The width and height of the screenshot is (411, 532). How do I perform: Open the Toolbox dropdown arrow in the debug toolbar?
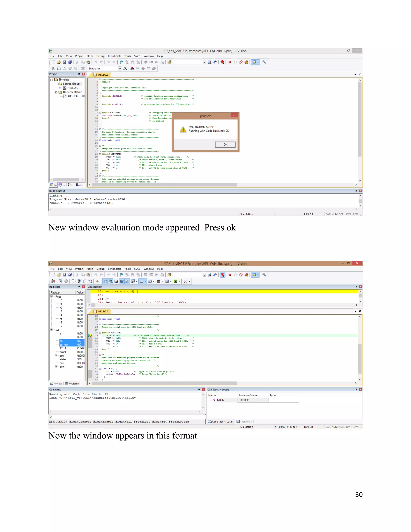pyautogui.click(x=189, y=281)
